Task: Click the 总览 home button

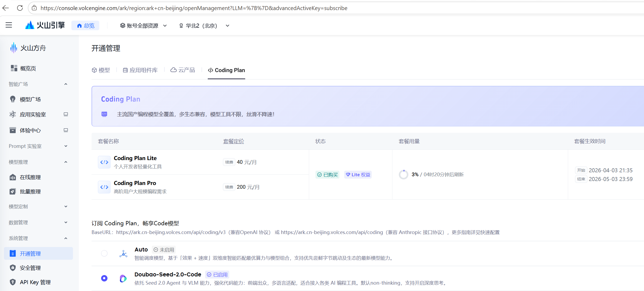Action: click(x=85, y=25)
